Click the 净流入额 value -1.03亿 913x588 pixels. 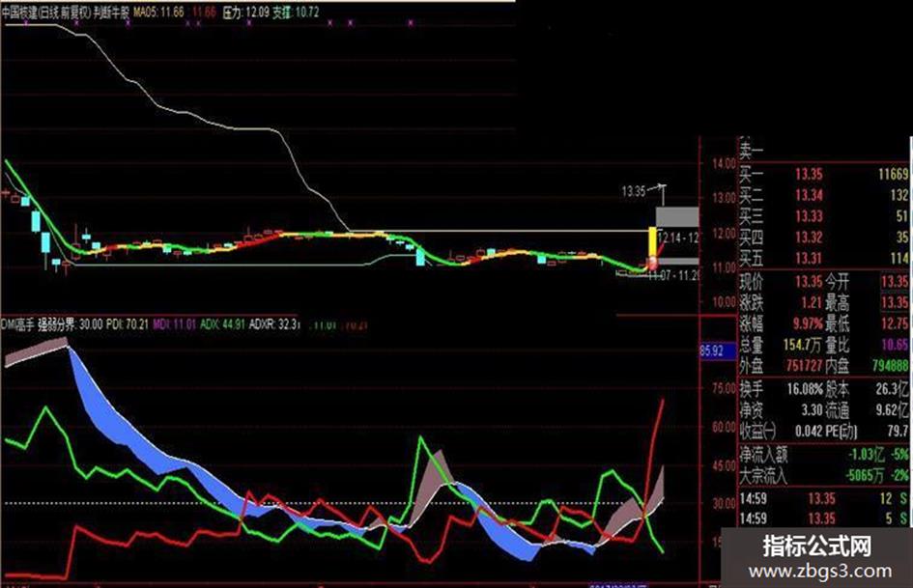point(865,454)
